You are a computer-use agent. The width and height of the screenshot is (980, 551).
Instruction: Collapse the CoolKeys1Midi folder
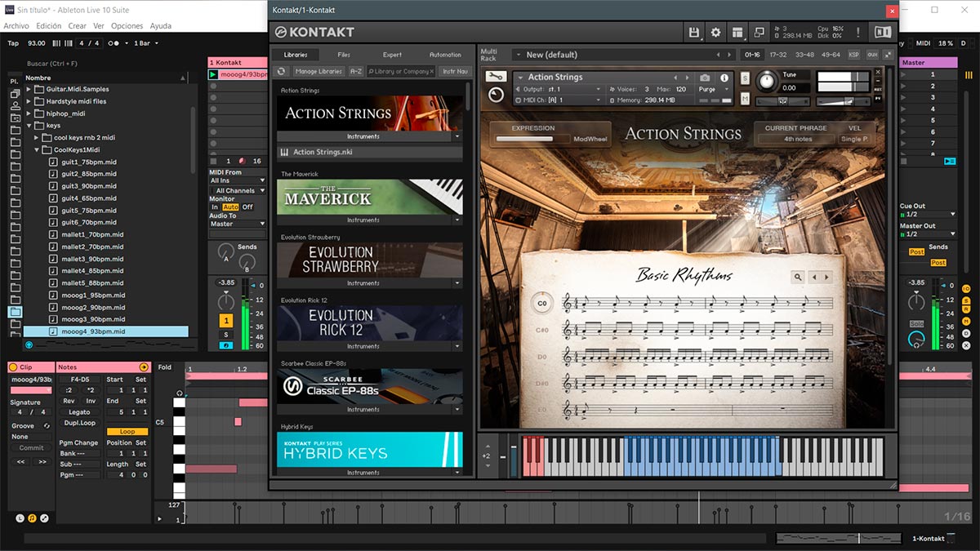pos(37,150)
